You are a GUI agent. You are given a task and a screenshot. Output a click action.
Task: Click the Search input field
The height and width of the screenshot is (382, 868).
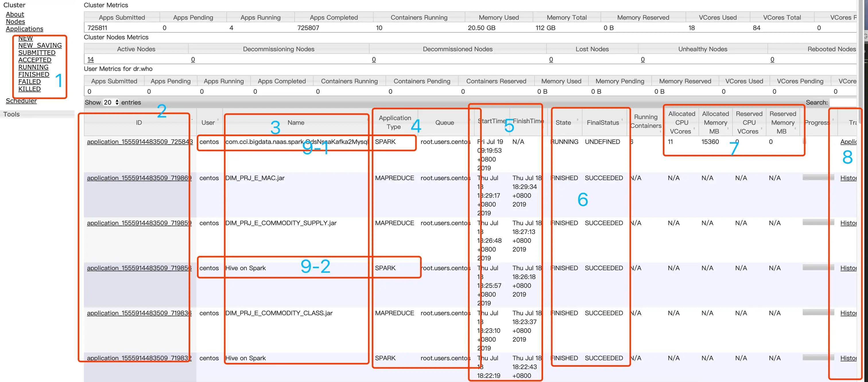pyautogui.click(x=843, y=102)
